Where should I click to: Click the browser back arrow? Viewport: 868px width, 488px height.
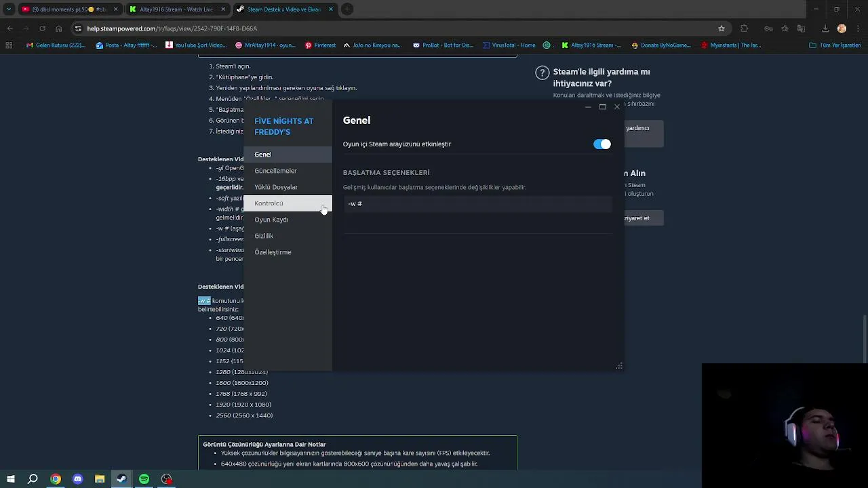(10, 28)
